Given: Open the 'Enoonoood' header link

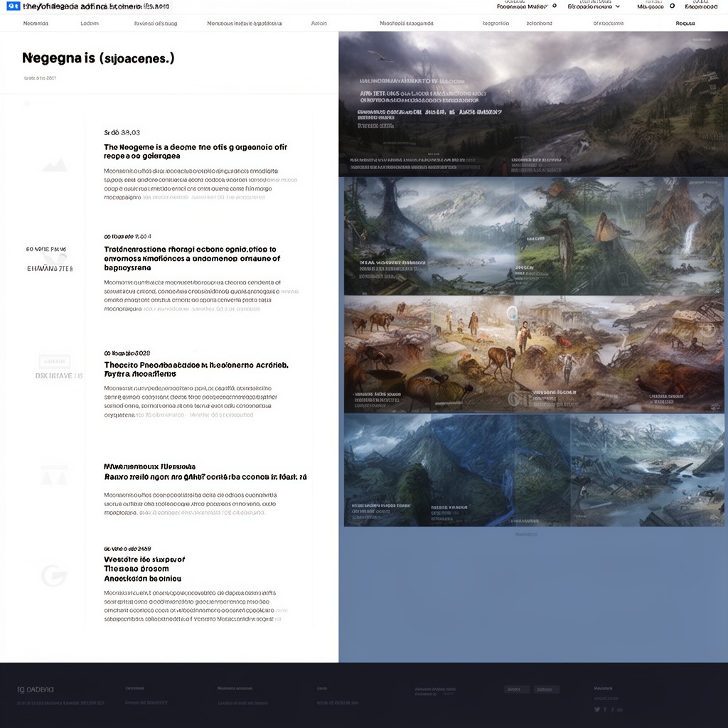Looking at the screenshot, I should tap(701, 6).
